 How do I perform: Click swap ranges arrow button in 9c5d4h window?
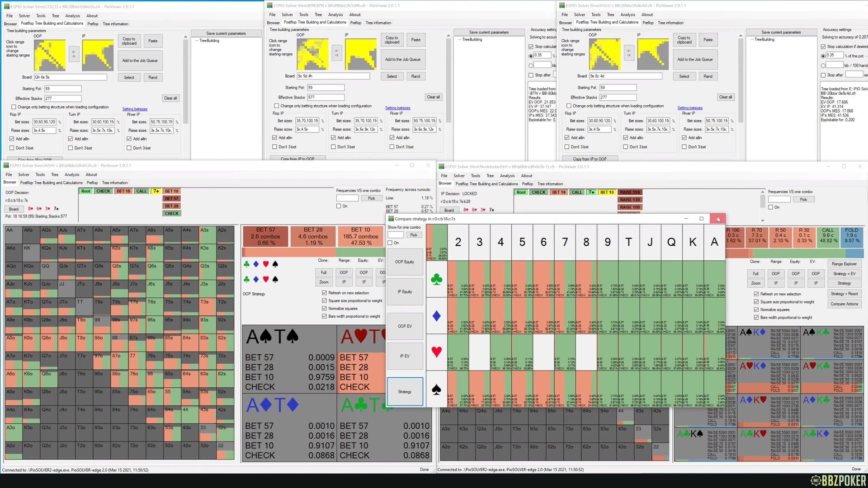tap(336, 53)
